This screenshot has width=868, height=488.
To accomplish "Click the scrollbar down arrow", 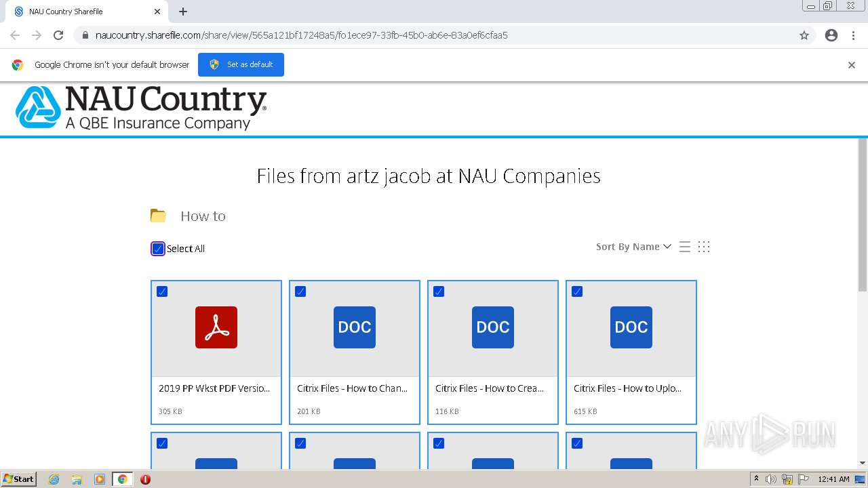I will [863, 463].
